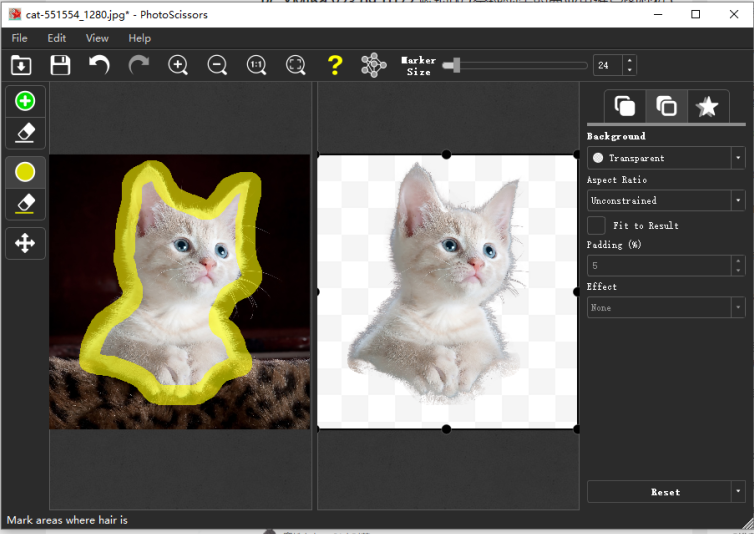Select the yellow-underlined hair eraser tool

[x=25, y=204]
